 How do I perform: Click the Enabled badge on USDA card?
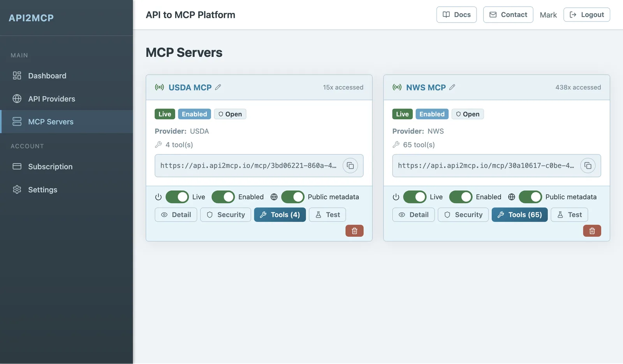[x=194, y=114]
